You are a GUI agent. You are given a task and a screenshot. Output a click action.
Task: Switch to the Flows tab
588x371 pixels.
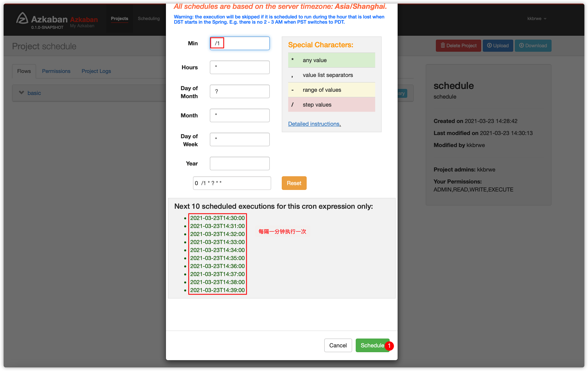click(x=23, y=71)
